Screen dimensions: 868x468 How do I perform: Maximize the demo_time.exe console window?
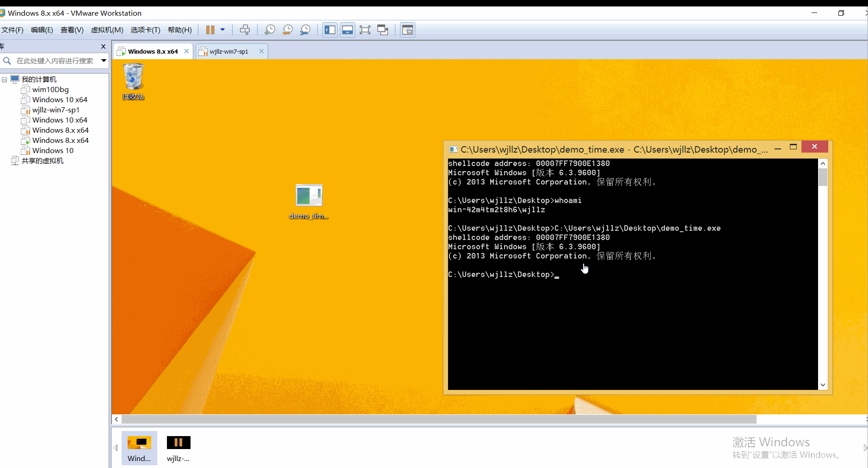click(x=794, y=147)
